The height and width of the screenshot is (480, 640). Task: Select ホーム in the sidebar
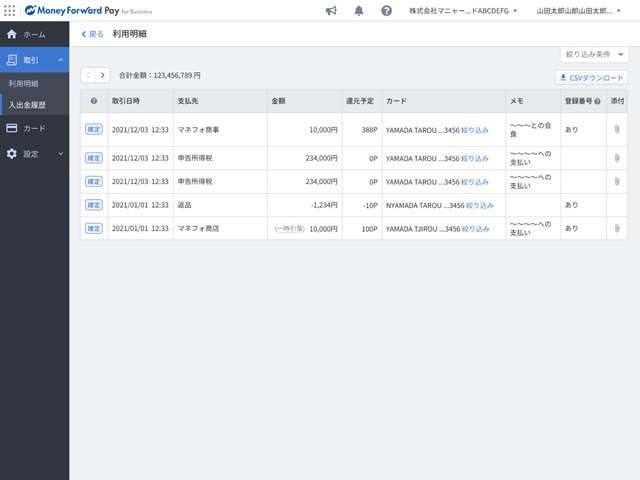point(34,34)
